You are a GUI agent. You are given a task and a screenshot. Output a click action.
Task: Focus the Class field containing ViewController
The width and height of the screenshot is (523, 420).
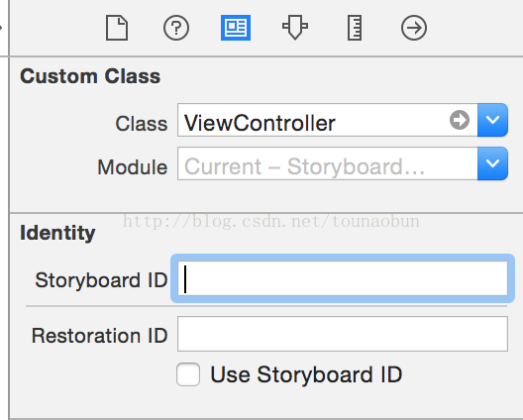coord(327,120)
